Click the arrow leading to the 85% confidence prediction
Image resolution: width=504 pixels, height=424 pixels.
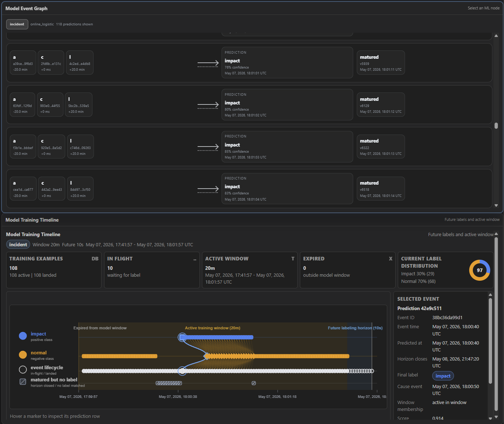click(x=208, y=148)
